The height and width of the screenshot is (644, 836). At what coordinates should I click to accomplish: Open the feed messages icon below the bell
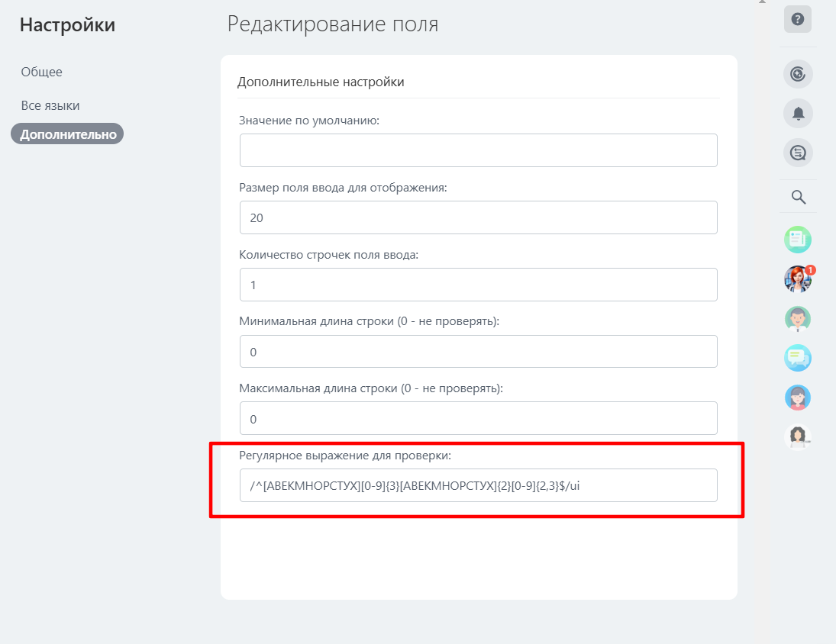797,153
